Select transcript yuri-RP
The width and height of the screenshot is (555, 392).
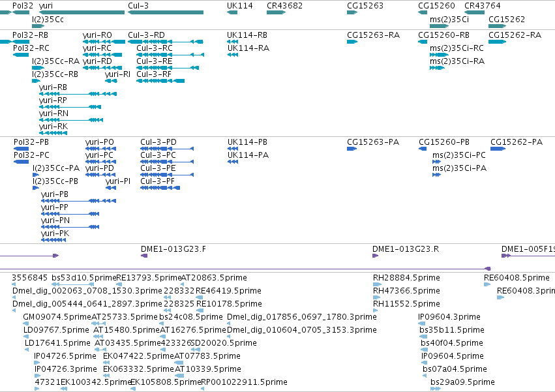[70, 108]
